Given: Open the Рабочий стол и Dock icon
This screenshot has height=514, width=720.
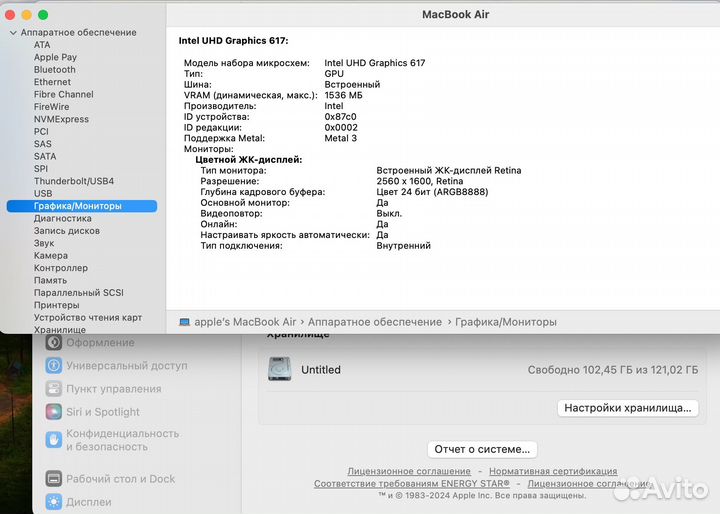Looking at the screenshot, I should pos(54,479).
